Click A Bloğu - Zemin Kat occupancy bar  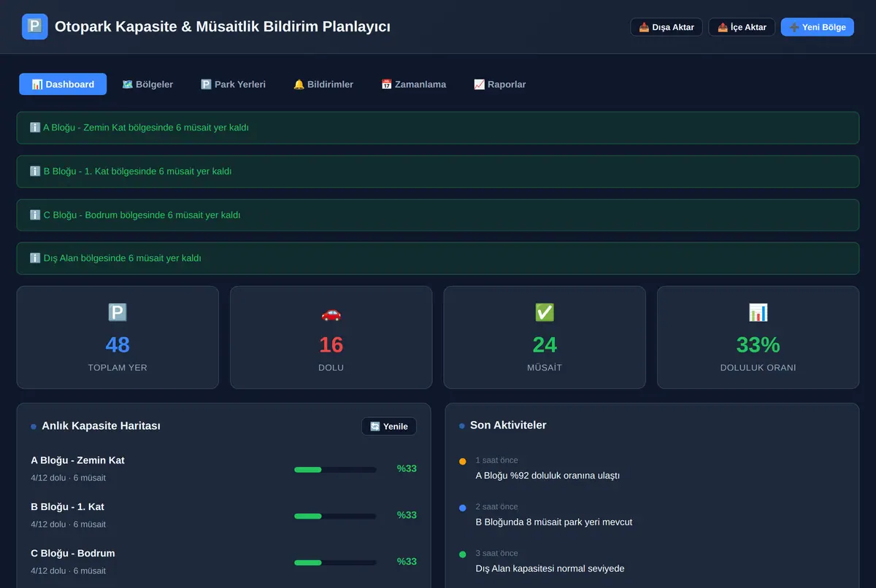[335, 470]
